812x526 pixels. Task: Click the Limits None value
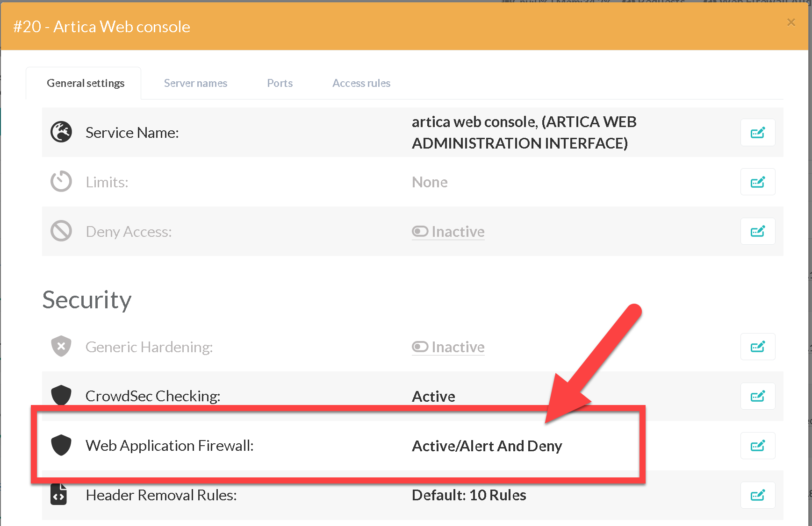(x=430, y=182)
